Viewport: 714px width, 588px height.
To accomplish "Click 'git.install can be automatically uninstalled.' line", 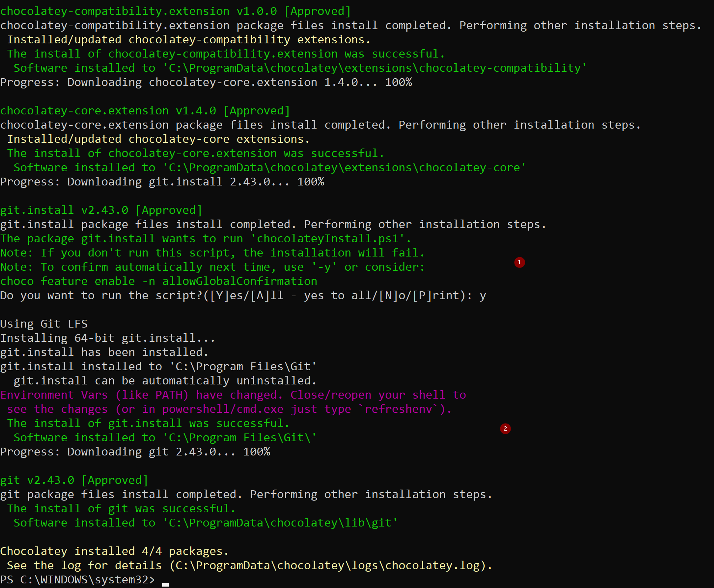I will 165,381.
